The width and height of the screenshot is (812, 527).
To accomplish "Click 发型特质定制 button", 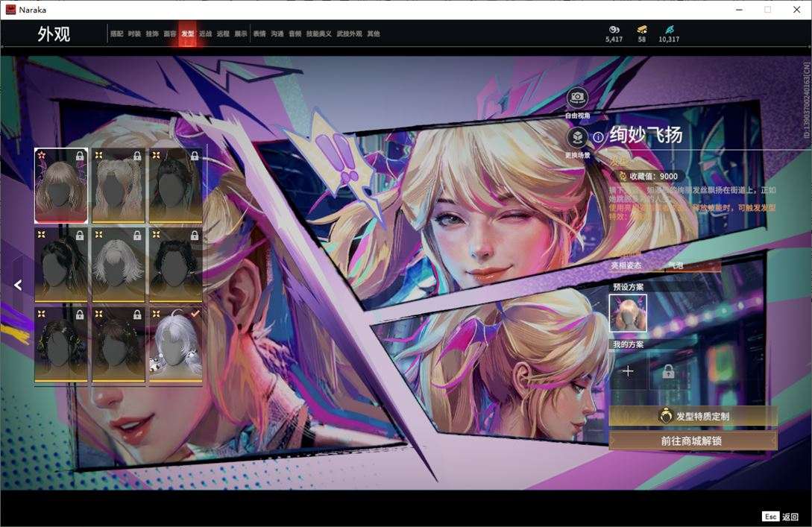I will 693,416.
